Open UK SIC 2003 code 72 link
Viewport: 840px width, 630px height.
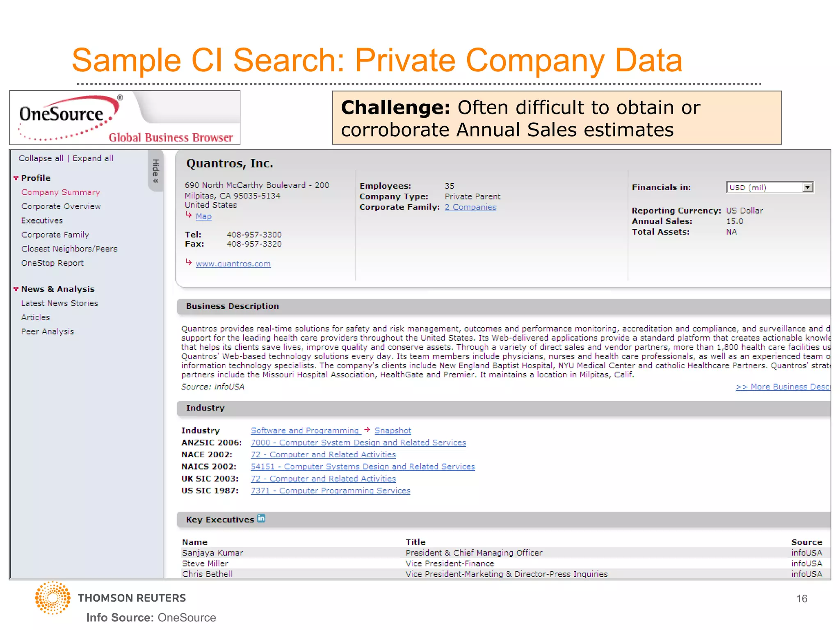(x=324, y=479)
